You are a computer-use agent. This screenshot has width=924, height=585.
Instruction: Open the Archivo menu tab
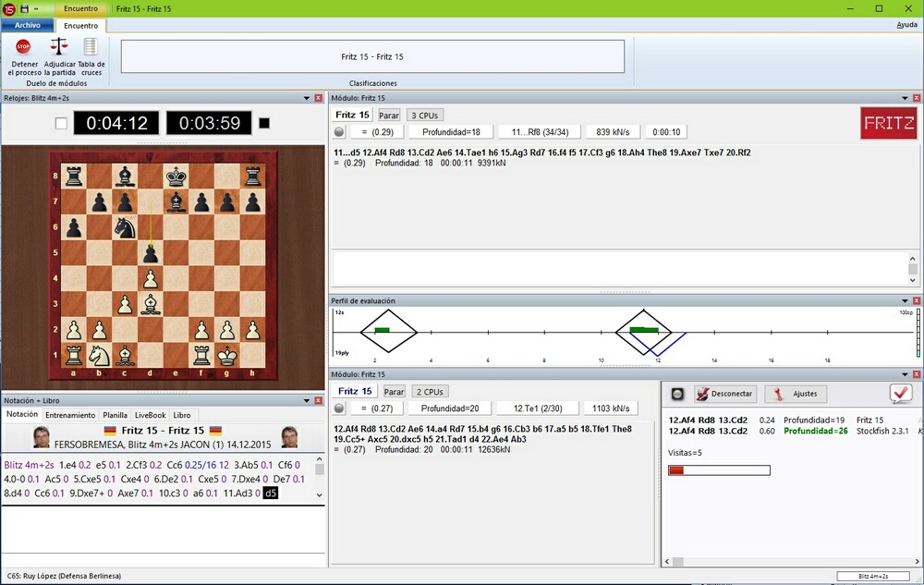(x=27, y=25)
